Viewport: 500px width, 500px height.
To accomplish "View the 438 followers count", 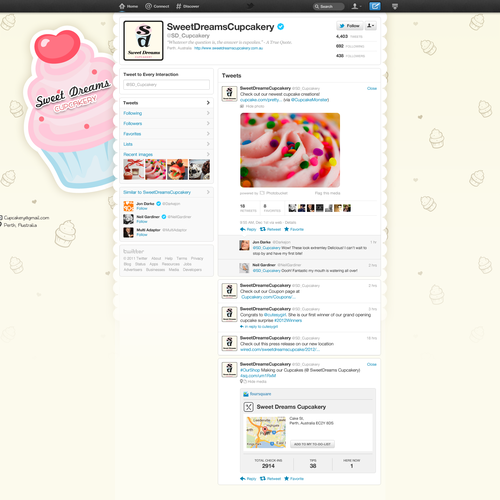I will pyautogui.click(x=350, y=56).
